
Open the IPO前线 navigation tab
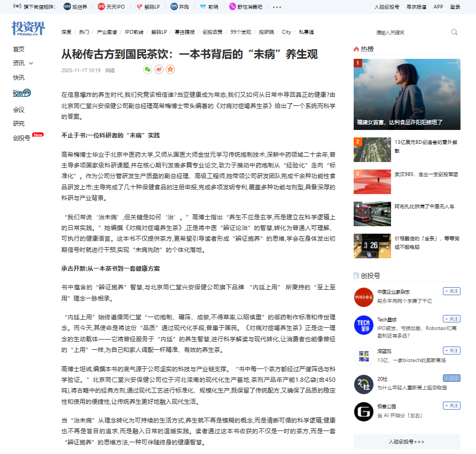[134, 32]
